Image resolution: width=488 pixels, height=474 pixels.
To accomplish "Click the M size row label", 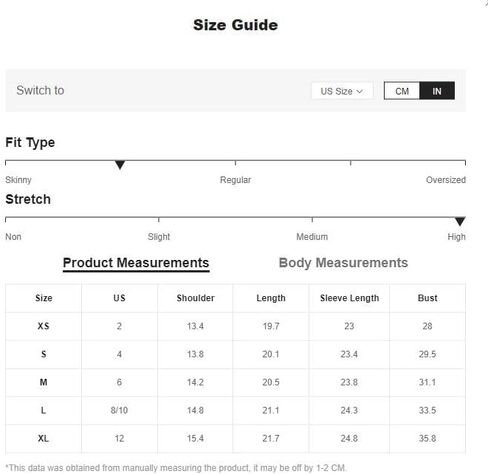I will pyautogui.click(x=43, y=382).
